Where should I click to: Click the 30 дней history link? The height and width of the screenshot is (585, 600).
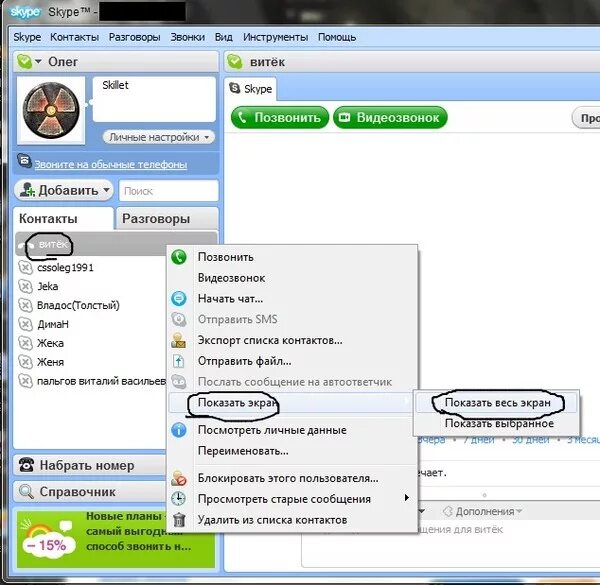click(530, 440)
